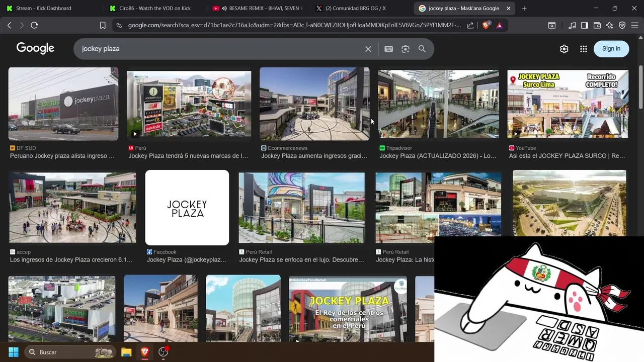Viewport: 644px width, 362px height.
Task: Click the Sign in button
Action: (x=611, y=49)
